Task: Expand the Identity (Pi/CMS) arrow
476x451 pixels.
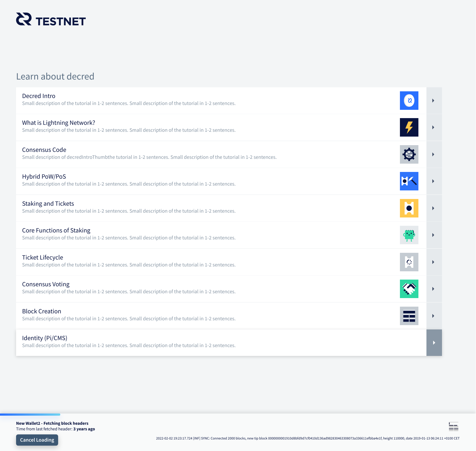Action: tap(434, 343)
